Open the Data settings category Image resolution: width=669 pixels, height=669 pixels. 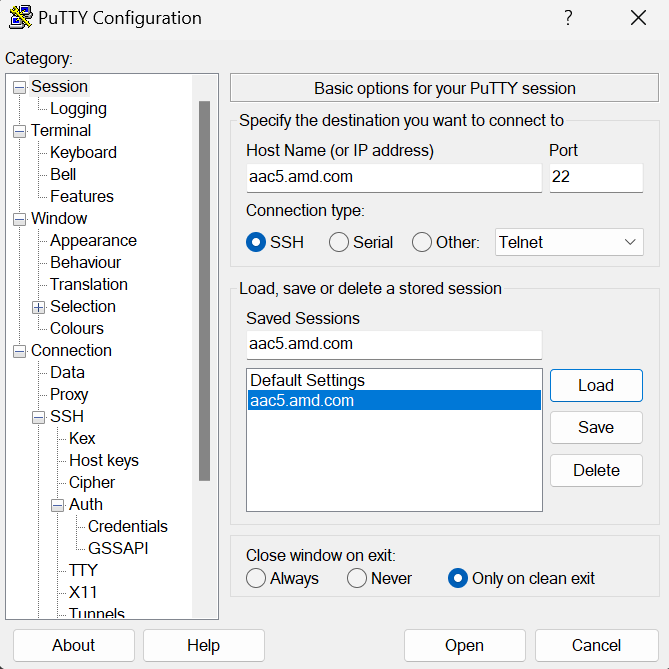[x=67, y=372]
